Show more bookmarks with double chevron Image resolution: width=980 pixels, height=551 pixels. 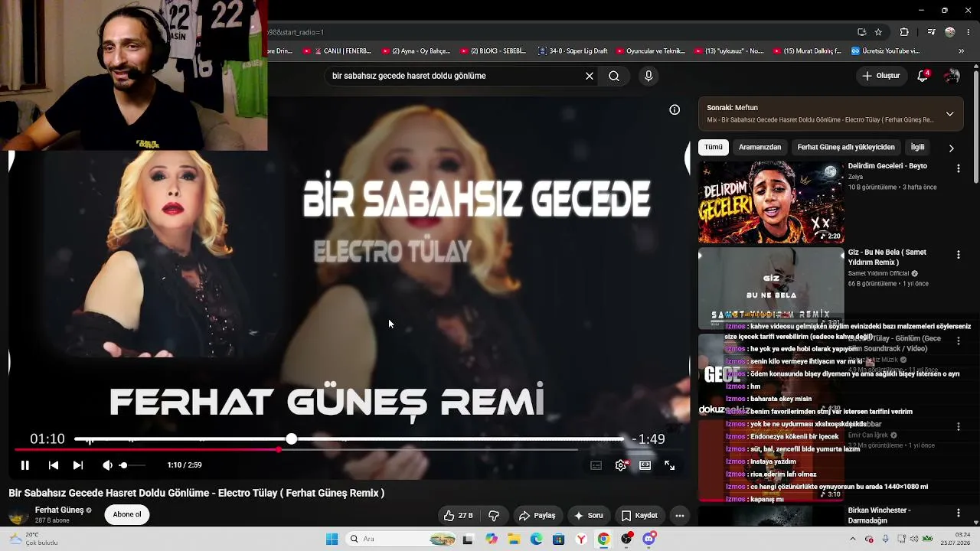[962, 51]
